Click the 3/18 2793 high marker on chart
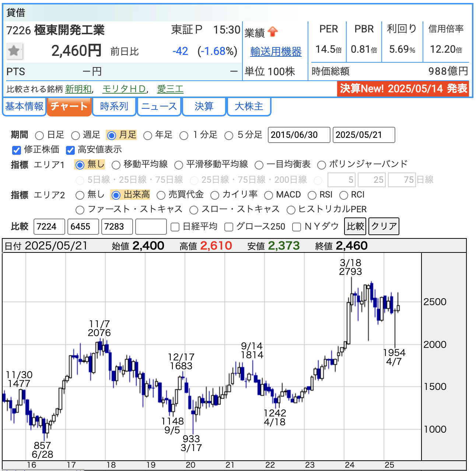 point(351,267)
